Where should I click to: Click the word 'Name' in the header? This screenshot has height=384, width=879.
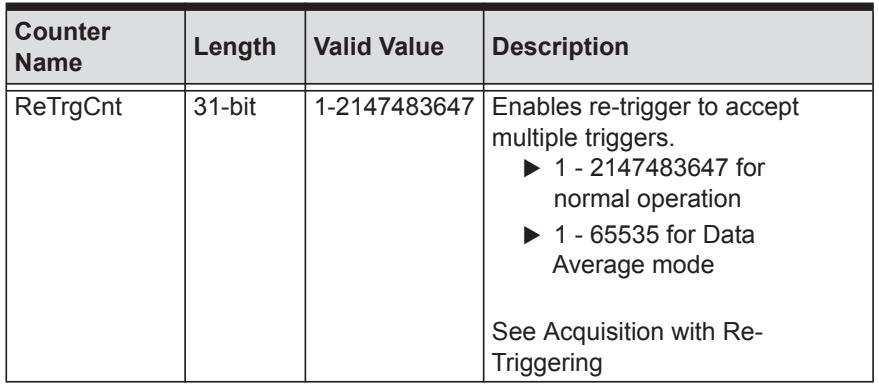tap(48, 63)
